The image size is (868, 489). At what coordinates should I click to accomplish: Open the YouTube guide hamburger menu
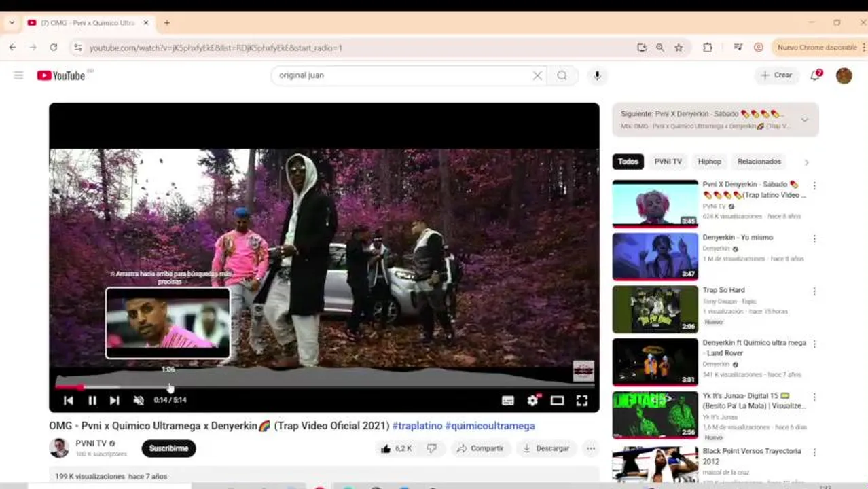click(x=18, y=75)
